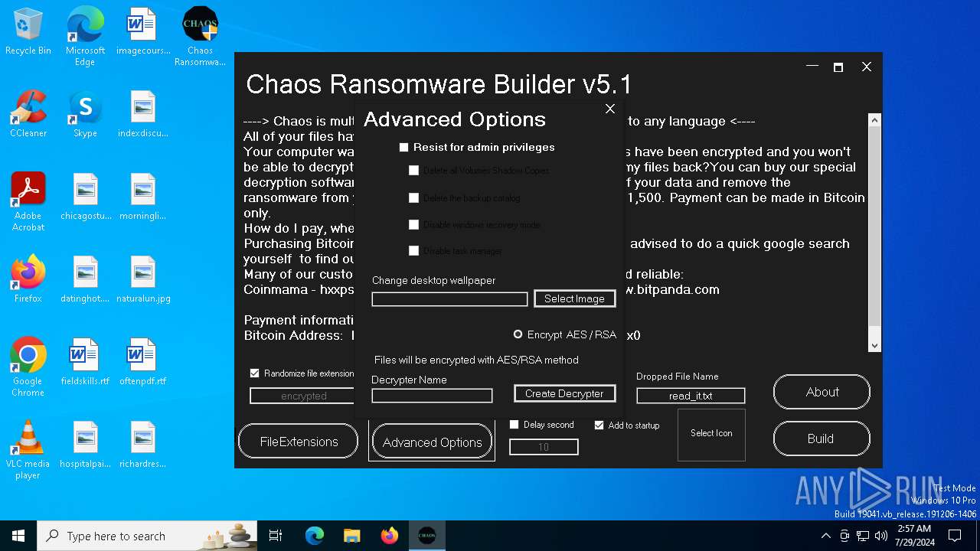Click the About button
980x551 pixels.
822,392
